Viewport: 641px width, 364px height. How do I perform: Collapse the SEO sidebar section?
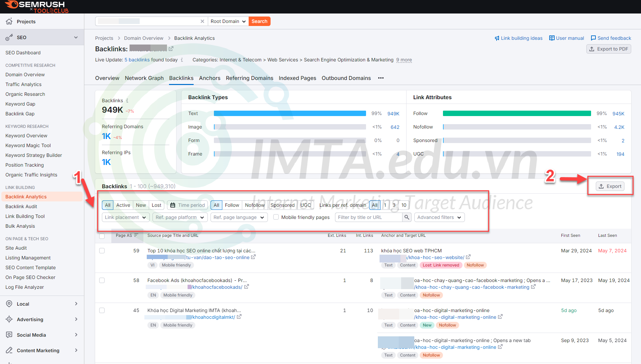(x=76, y=37)
